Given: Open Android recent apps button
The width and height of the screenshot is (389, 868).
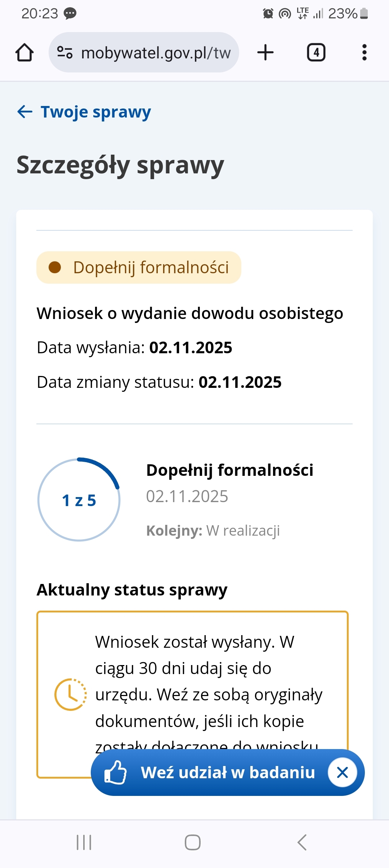Looking at the screenshot, I should (x=84, y=842).
